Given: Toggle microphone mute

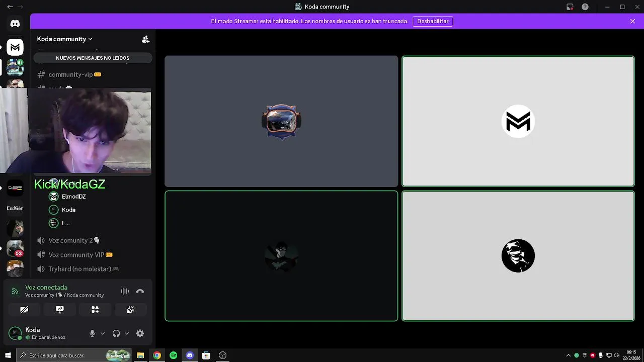Looking at the screenshot, I should 92,333.
